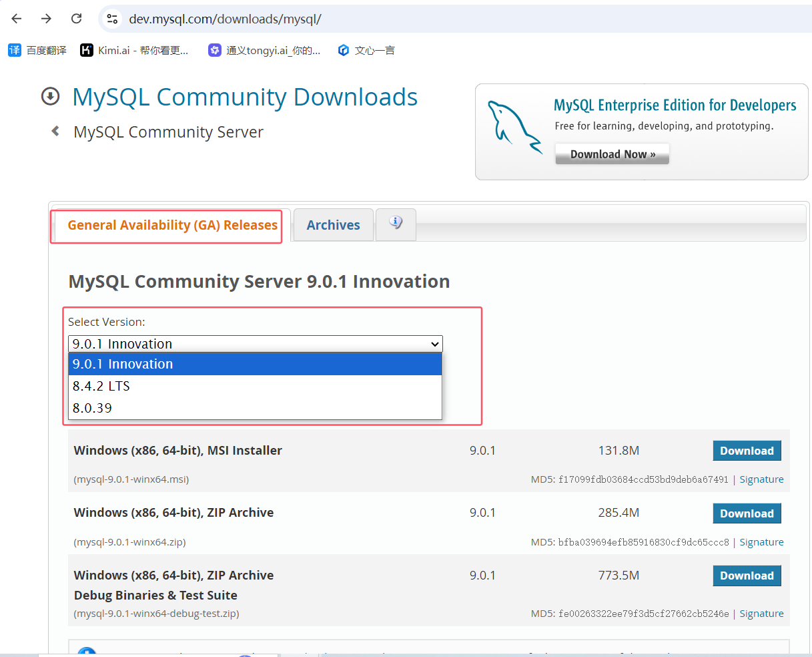This screenshot has height=657, width=812.
Task: Open the Kimi.ai bookmark
Action: [x=134, y=50]
